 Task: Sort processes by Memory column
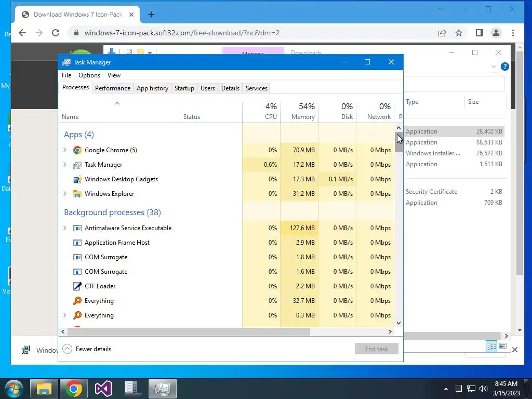click(300, 111)
